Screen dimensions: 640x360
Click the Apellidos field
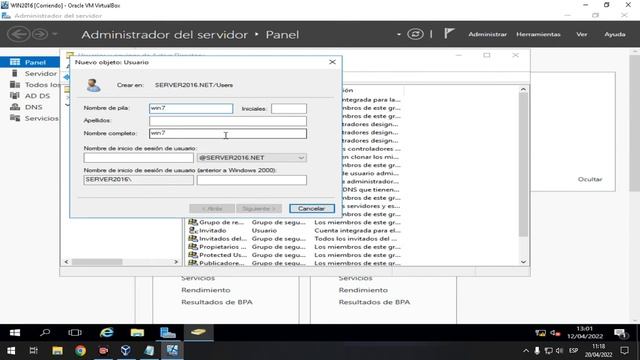tap(228, 121)
